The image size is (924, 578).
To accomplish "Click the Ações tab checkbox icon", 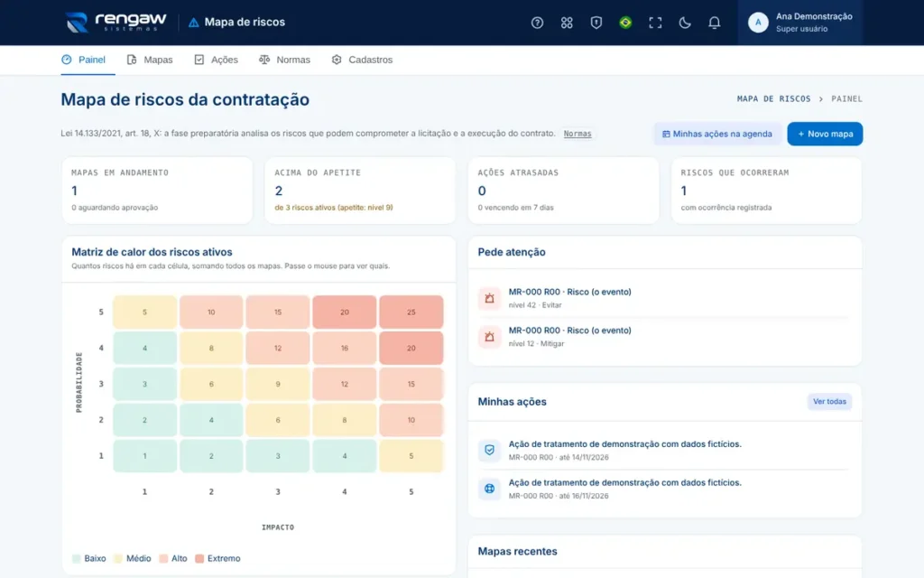I will [x=199, y=60].
